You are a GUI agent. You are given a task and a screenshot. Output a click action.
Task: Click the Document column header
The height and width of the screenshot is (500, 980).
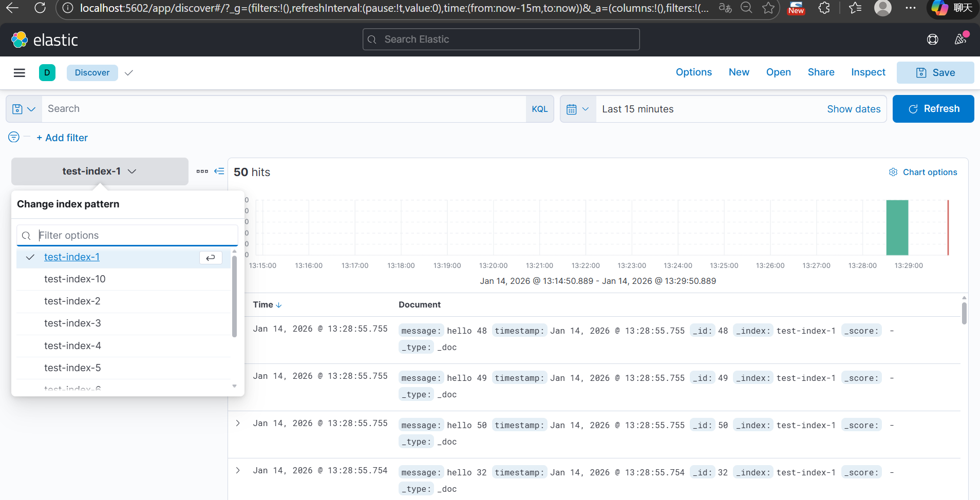click(x=419, y=305)
